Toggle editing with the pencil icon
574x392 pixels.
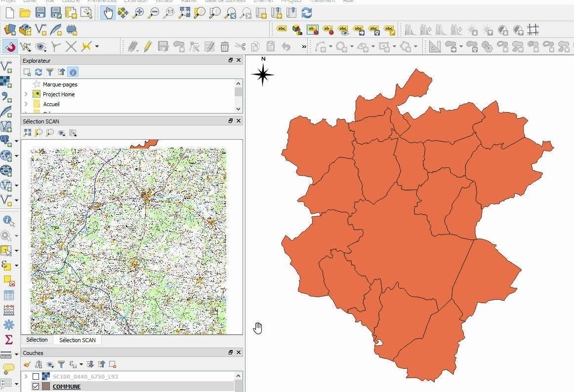coord(148,46)
